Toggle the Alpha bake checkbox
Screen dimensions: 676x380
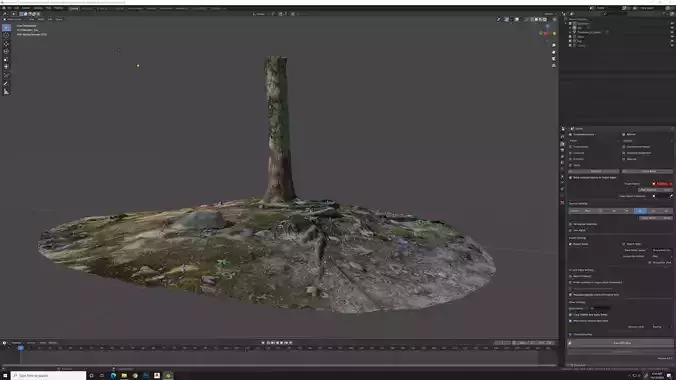point(570,165)
